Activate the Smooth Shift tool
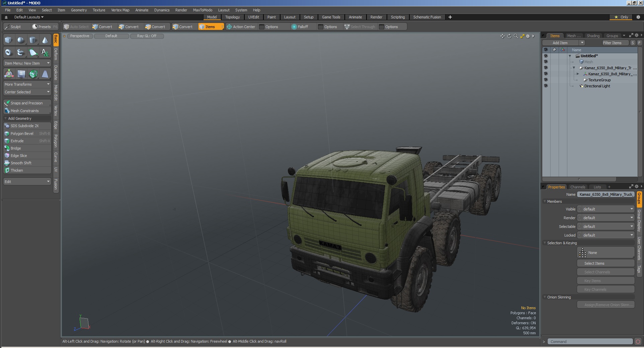Image resolution: width=644 pixels, height=348 pixels. (x=27, y=163)
